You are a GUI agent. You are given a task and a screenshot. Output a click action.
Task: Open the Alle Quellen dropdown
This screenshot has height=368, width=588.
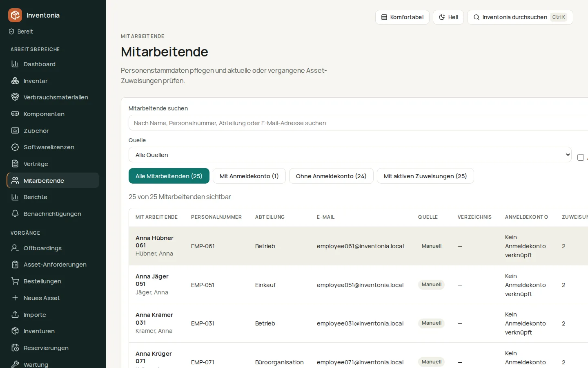pos(350,155)
